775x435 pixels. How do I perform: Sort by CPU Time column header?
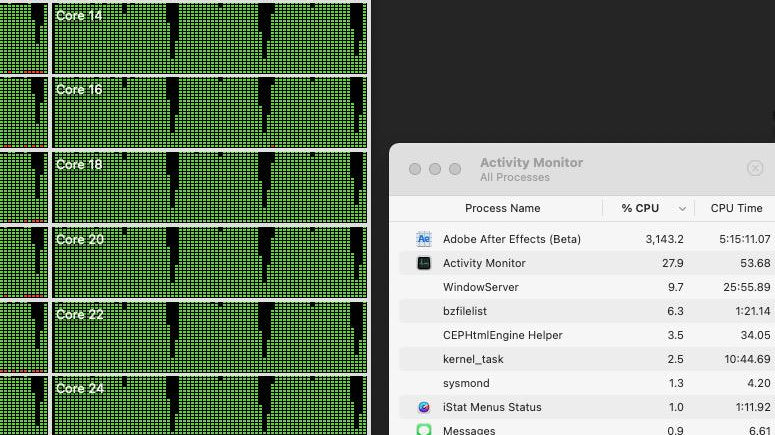pos(736,208)
